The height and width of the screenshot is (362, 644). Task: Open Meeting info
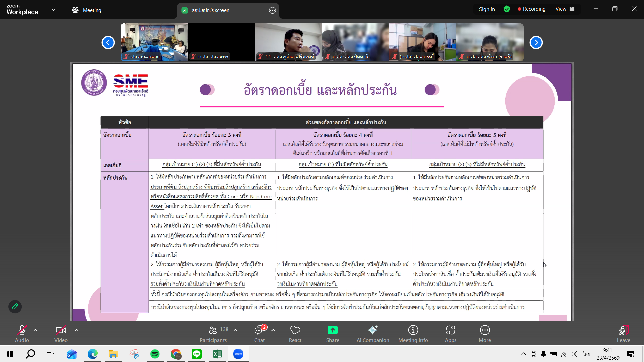tap(413, 333)
